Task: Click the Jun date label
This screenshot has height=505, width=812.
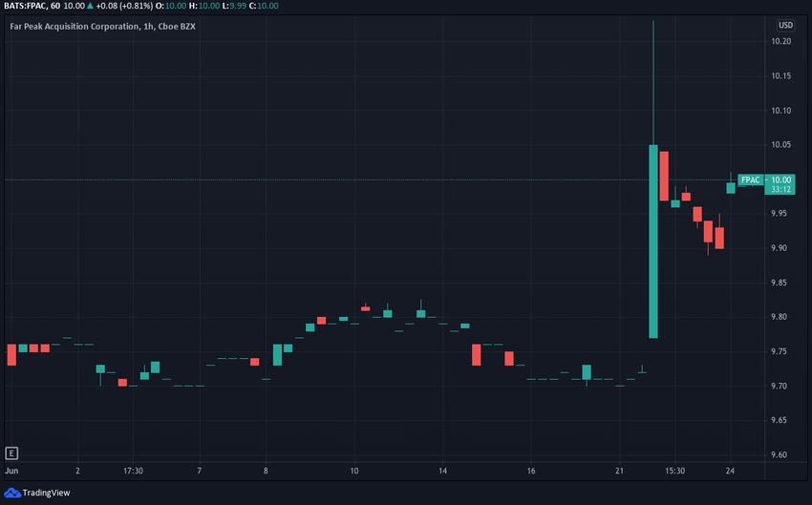Action: click(11, 471)
